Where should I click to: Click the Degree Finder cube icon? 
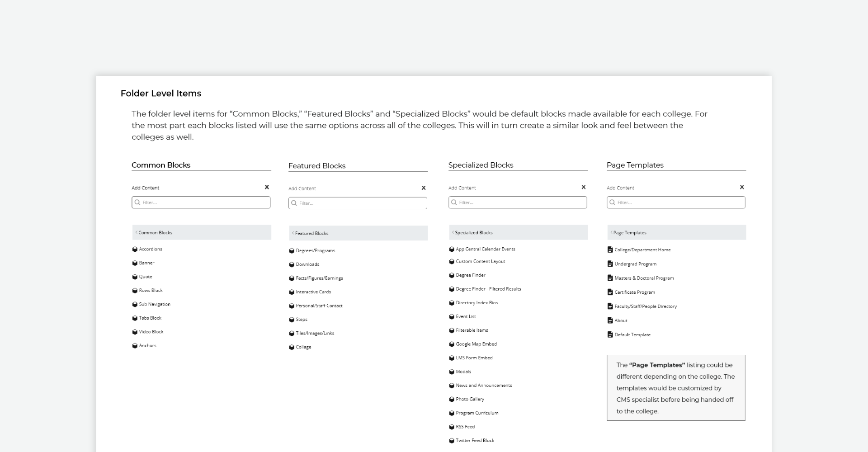coord(452,275)
